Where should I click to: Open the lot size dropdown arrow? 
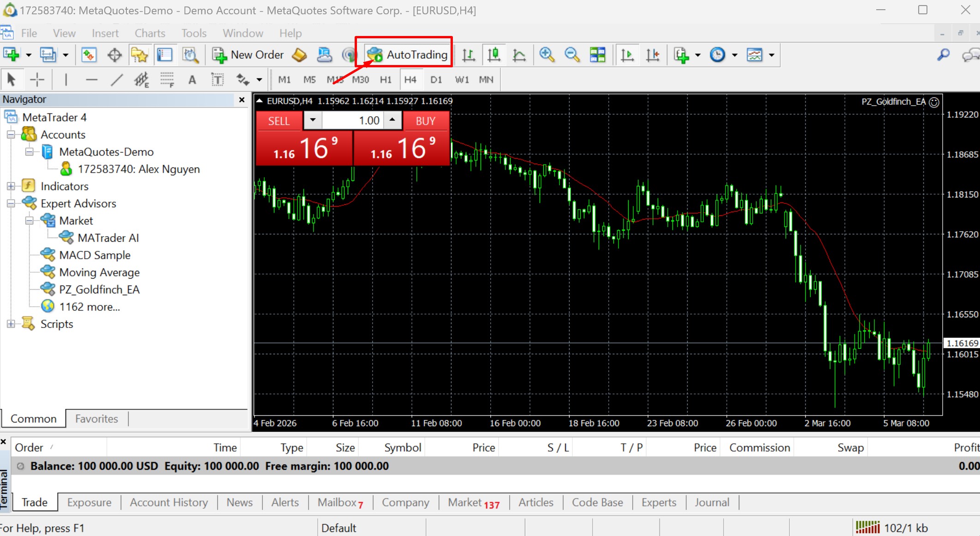click(x=313, y=120)
